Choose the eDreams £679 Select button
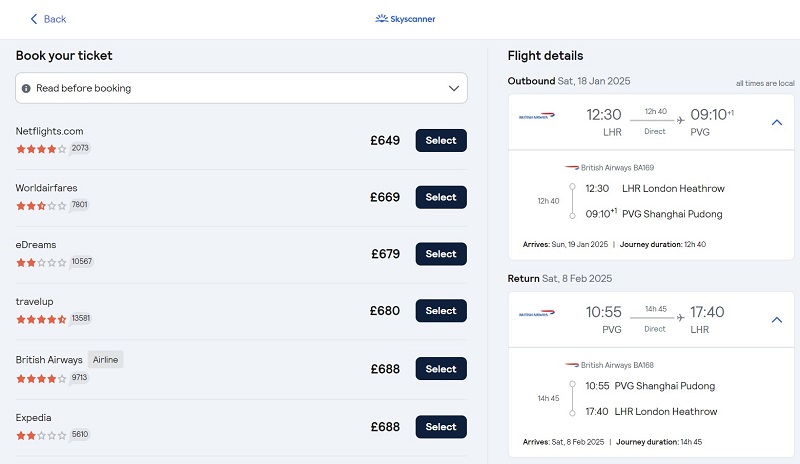Image resolution: width=800 pixels, height=464 pixels. 441,254
